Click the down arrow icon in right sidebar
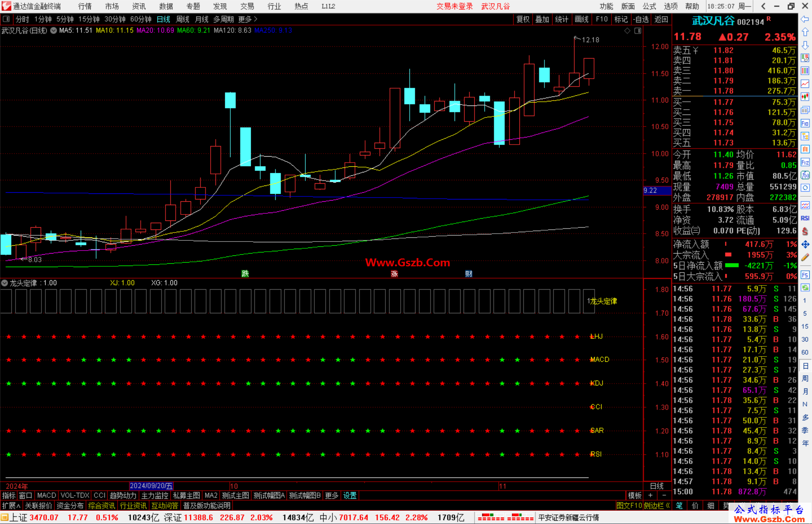Screen dimensions: 812x524 click(805, 45)
